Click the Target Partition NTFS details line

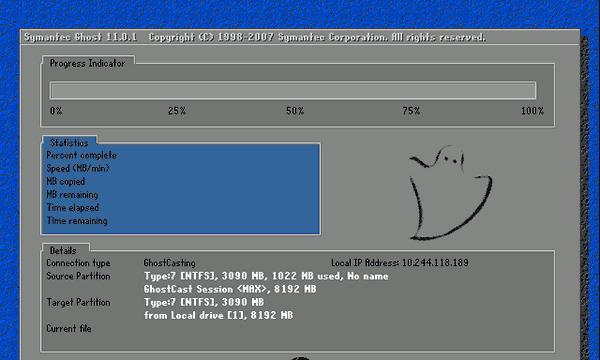click(x=204, y=302)
